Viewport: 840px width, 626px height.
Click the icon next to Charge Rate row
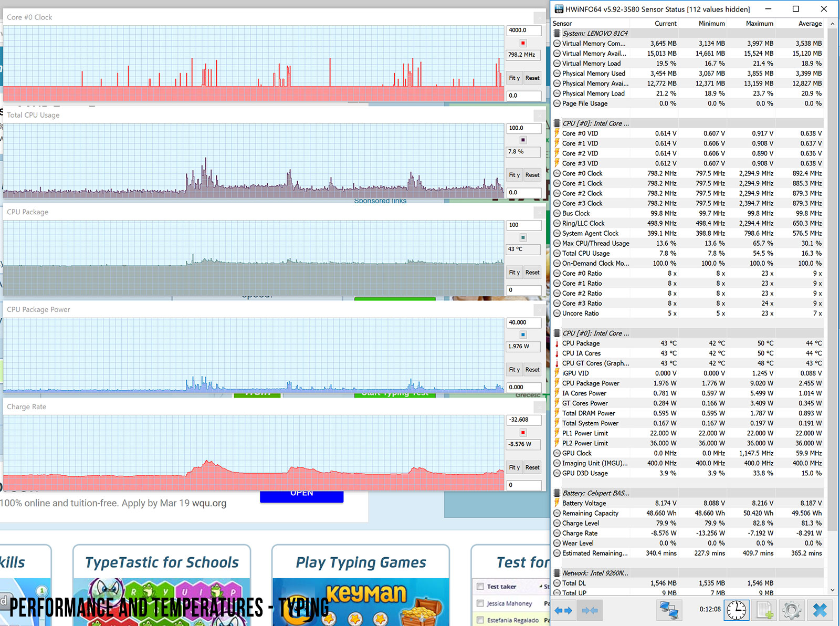pyautogui.click(x=557, y=533)
